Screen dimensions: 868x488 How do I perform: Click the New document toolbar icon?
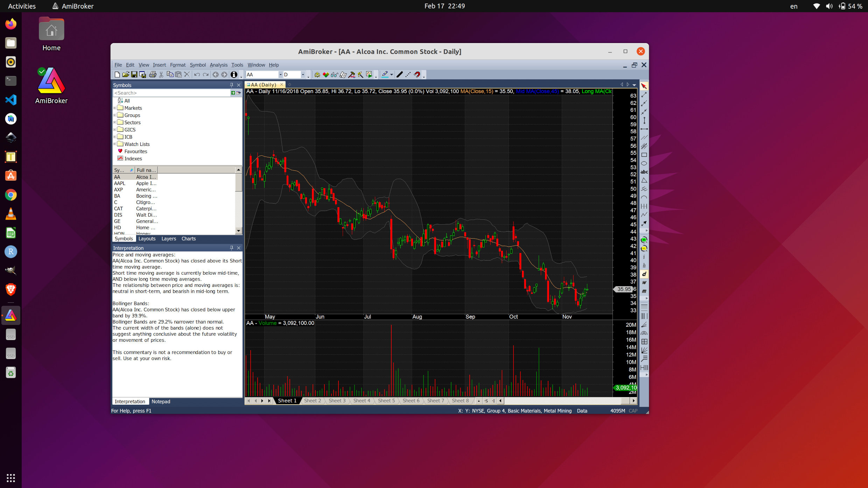[x=117, y=75]
